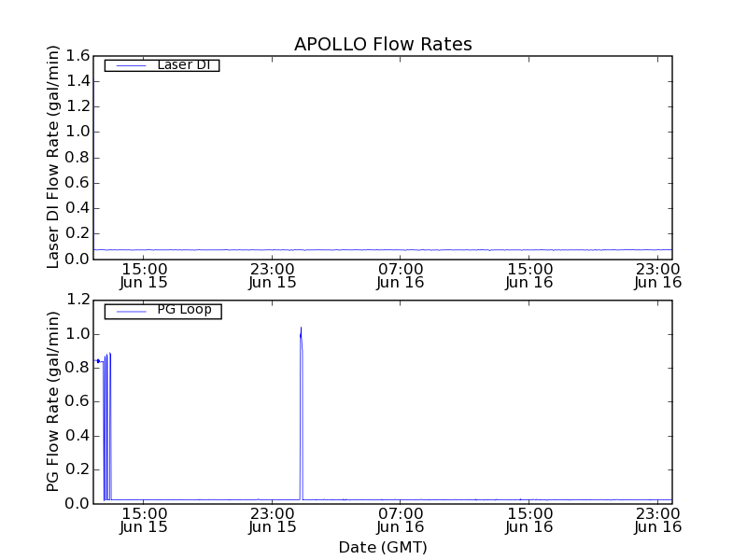
Task: Click the 15:00 Jun 16 label under the bottom plot
Action: 529,520
